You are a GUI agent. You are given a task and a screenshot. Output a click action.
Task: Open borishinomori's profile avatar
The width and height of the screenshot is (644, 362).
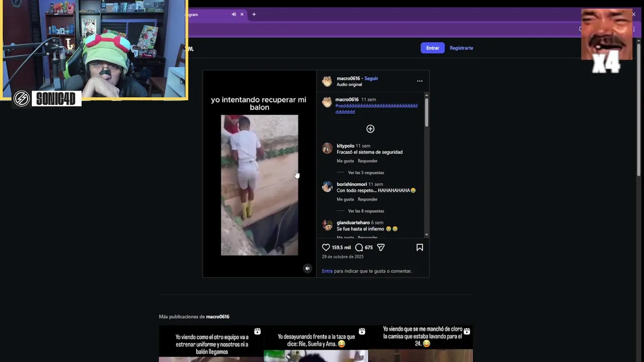[327, 187]
